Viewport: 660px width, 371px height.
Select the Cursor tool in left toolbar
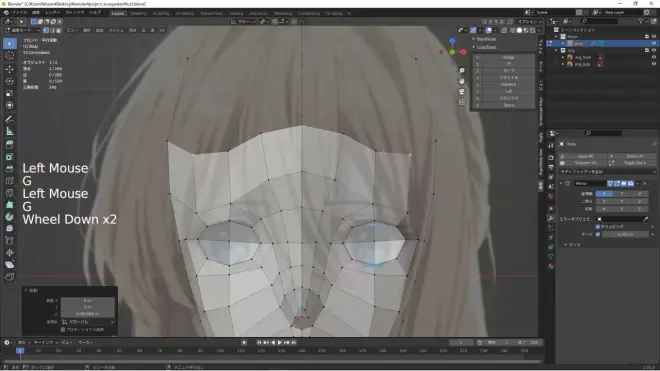coord(10,56)
